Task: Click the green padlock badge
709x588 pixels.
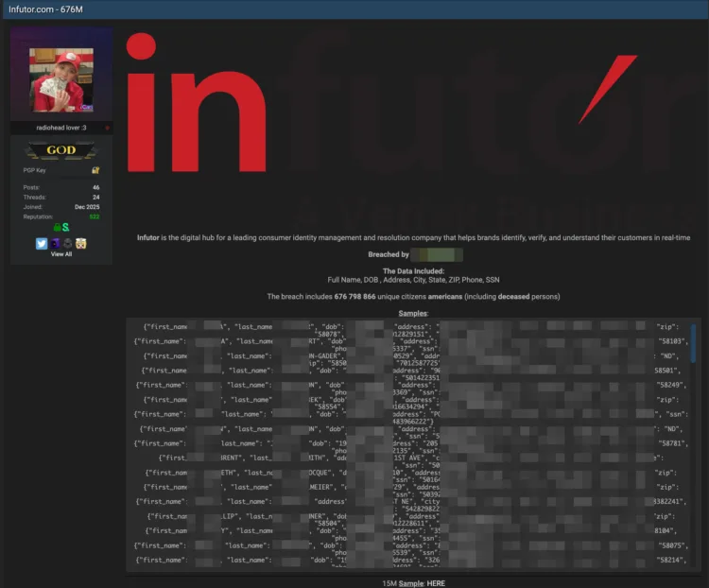Action: [x=57, y=227]
